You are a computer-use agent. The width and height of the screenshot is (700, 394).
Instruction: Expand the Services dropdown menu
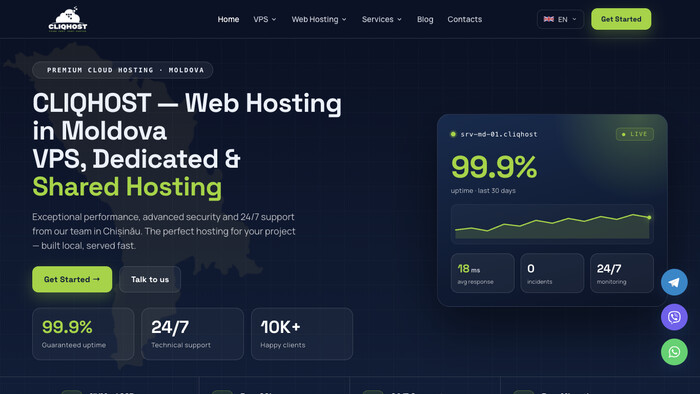[382, 19]
